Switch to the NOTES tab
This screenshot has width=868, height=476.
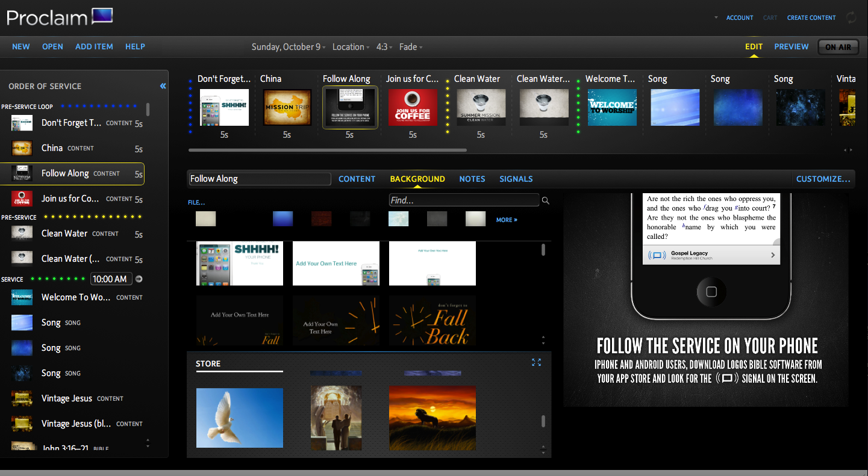pos(472,179)
